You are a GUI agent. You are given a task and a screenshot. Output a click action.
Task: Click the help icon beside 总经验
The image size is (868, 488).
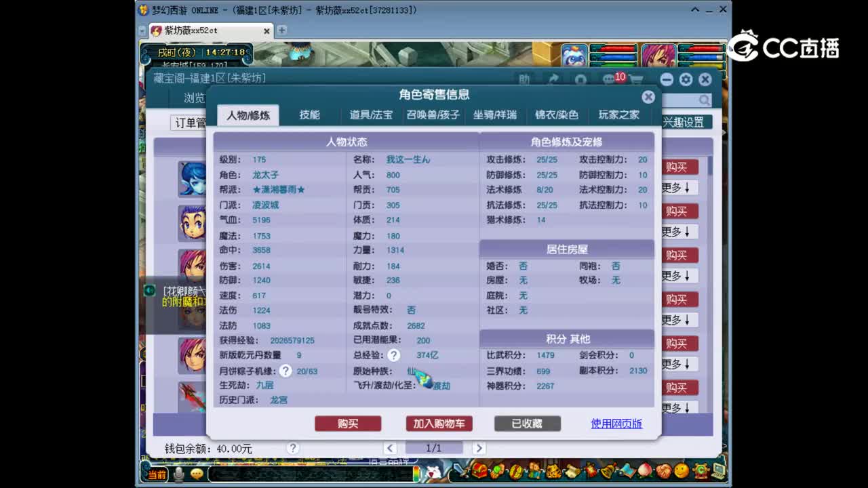[394, 355]
